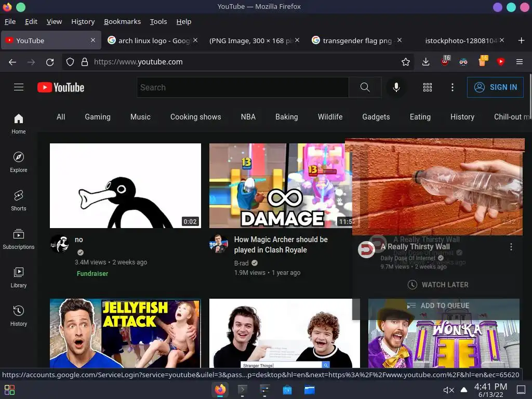The height and width of the screenshot is (399, 532).
Task: Select the Gadgets filter chip
Action: 376,117
